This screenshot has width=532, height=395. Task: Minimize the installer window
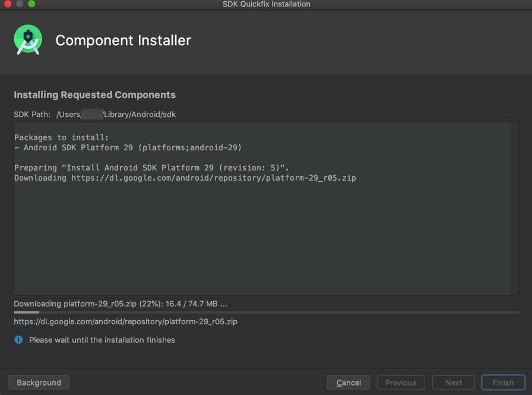pos(20,4)
